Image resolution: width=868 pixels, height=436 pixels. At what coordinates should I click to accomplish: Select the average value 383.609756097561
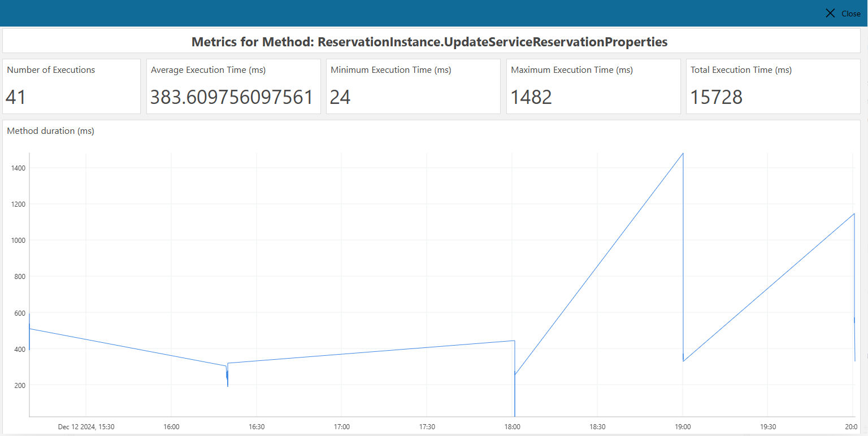click(232, 97)
